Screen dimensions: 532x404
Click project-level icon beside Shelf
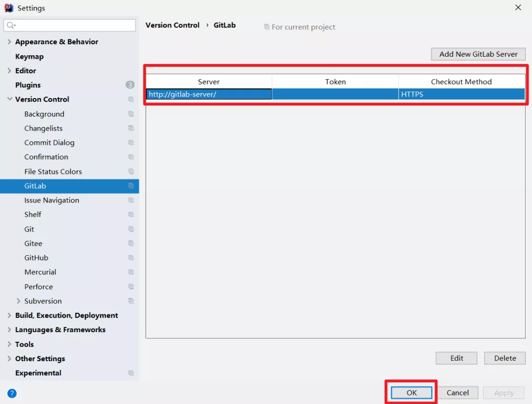pos(131,214)
